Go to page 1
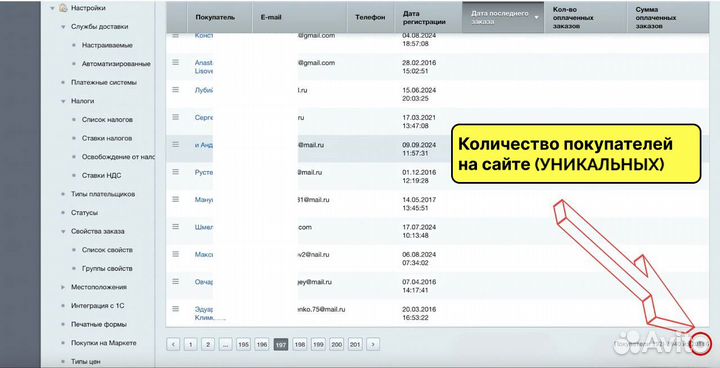Viewport: 720px width, 368px height. (x=191, y=344)
